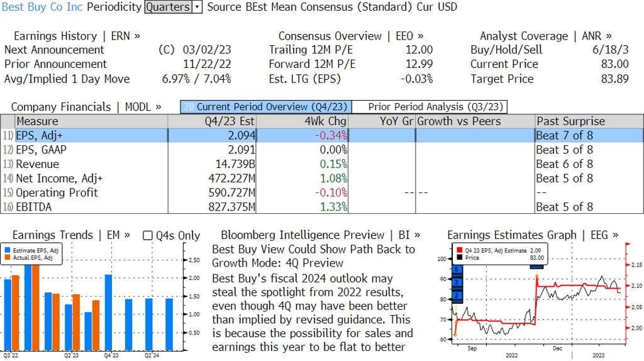
Task: Select the EPS, GAAP row
Action: (322, 150)
